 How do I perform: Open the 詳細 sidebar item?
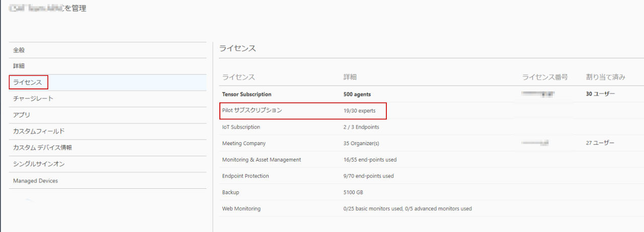108,66
